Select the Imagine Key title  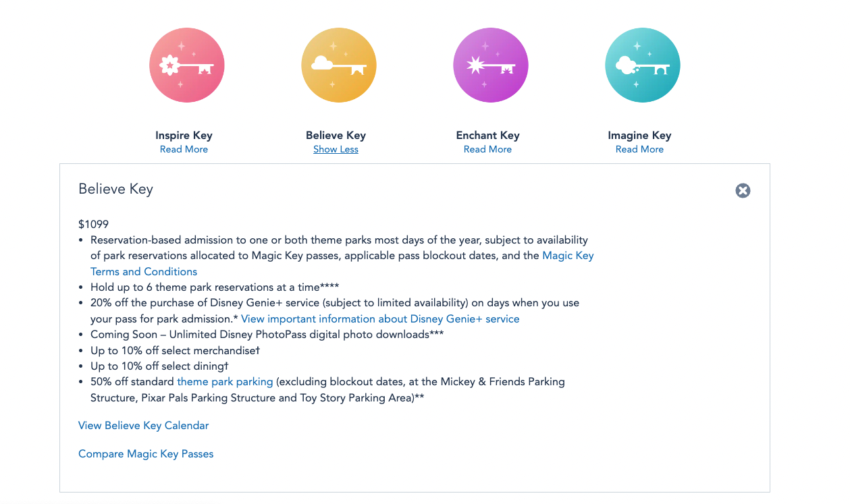click(x=639, y=136)
